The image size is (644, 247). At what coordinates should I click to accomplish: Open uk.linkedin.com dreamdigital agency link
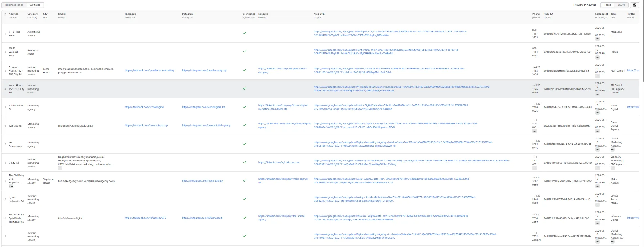pos(284,125)
